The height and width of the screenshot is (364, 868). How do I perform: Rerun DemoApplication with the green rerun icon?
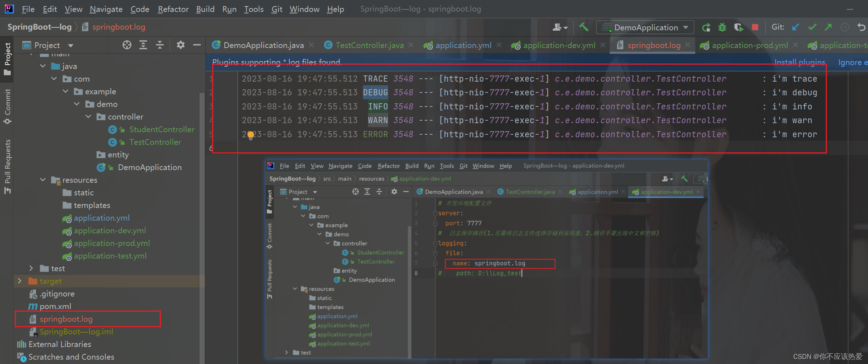706,27
